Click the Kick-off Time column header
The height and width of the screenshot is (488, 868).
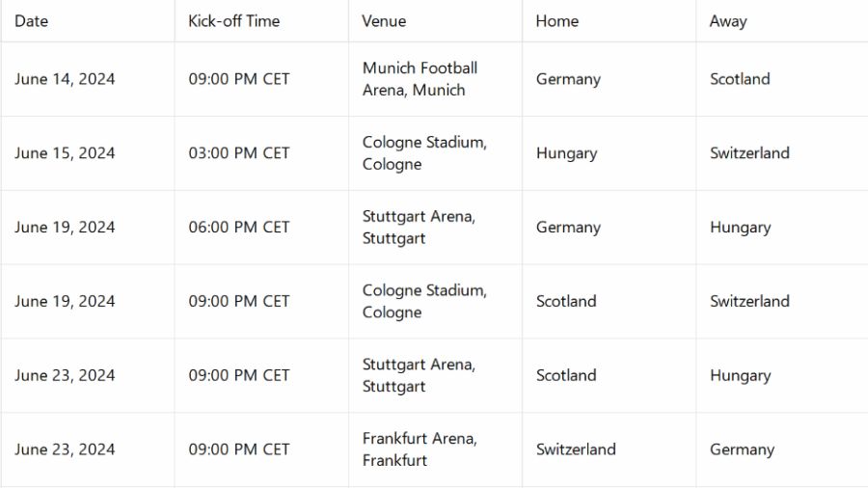[233, 21]
